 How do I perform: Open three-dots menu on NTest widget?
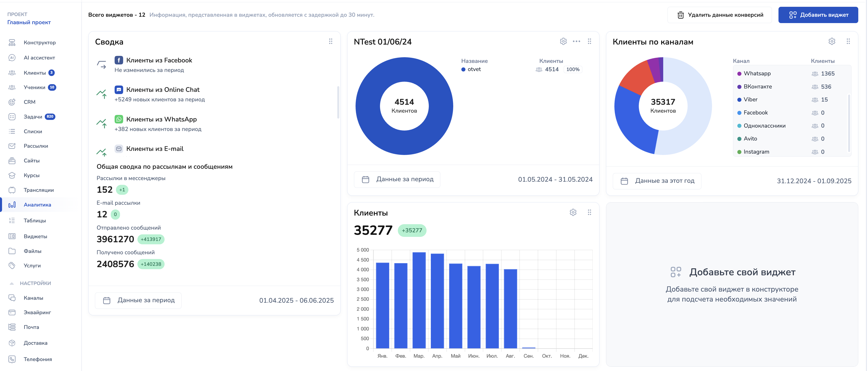(x=576, y=41)
